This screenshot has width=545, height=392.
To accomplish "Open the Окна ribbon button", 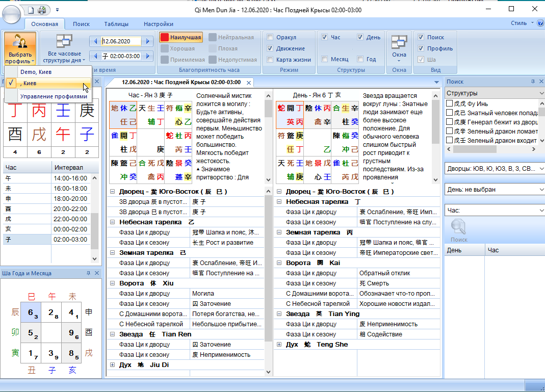I will pos(399,48).
